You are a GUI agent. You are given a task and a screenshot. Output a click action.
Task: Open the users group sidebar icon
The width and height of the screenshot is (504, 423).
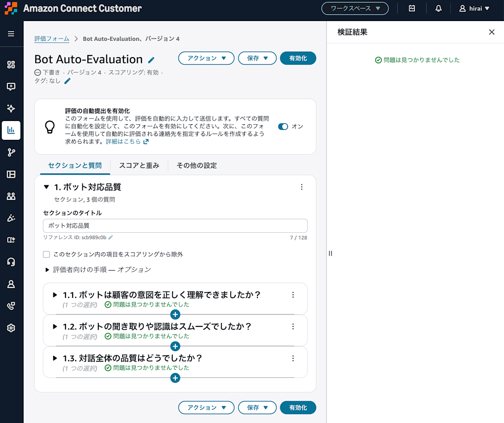tap(11, 196)
